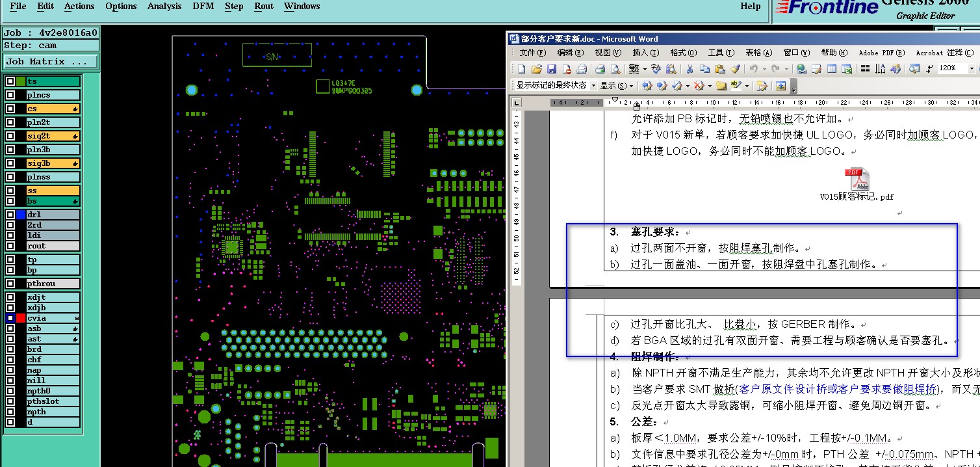Open Print Preview in Word toolbar
This screenshot has width=980, height=467.
coord(615,69)
